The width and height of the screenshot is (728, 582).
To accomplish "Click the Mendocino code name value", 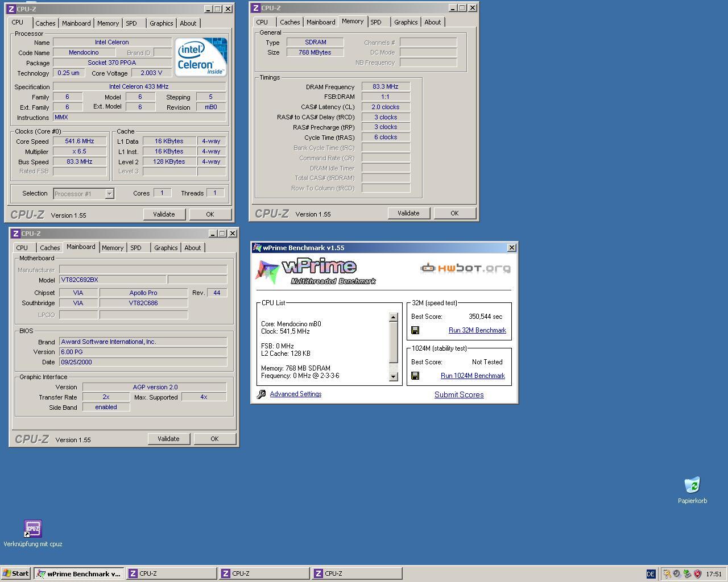I will [x=84, y=52].
